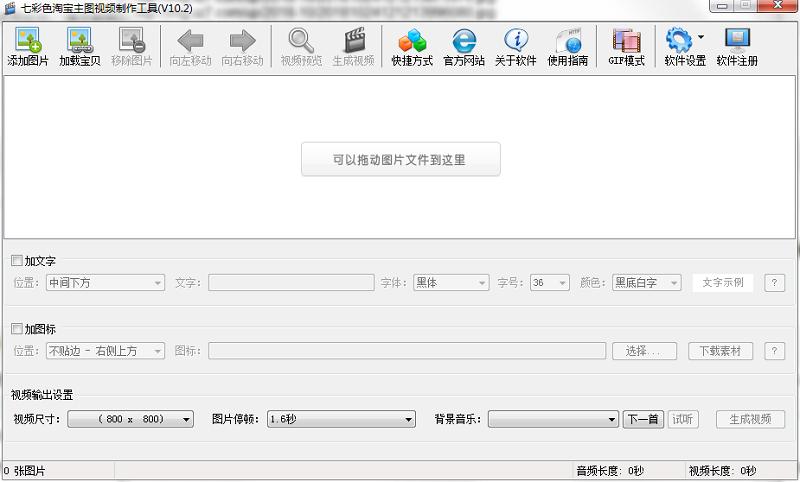Click the 选择... browse button

[x=644, y=351]
